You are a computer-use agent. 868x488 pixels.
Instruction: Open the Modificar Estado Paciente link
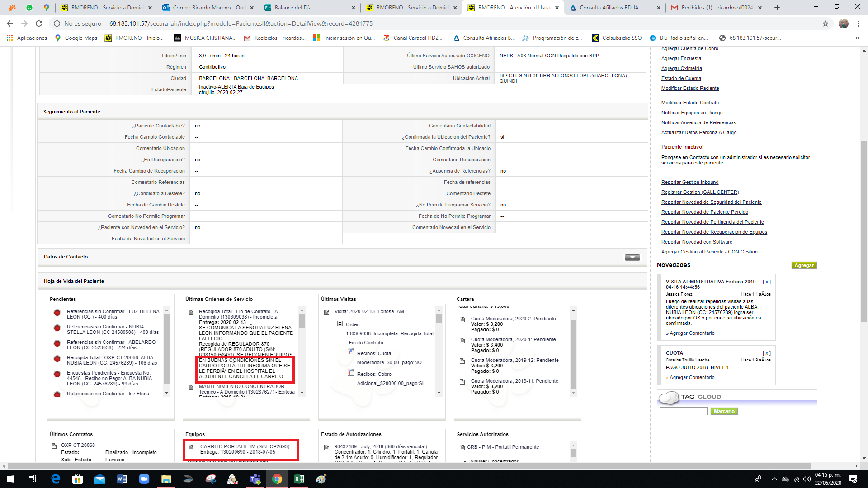click(690, 88)
